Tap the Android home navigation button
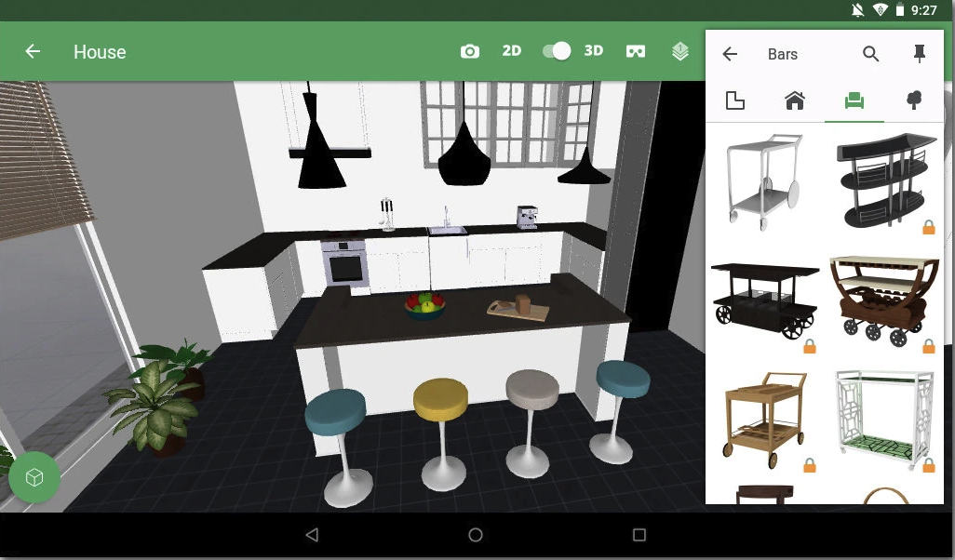The width and height of the screenshot is (955, 560). tap(476, 535)
